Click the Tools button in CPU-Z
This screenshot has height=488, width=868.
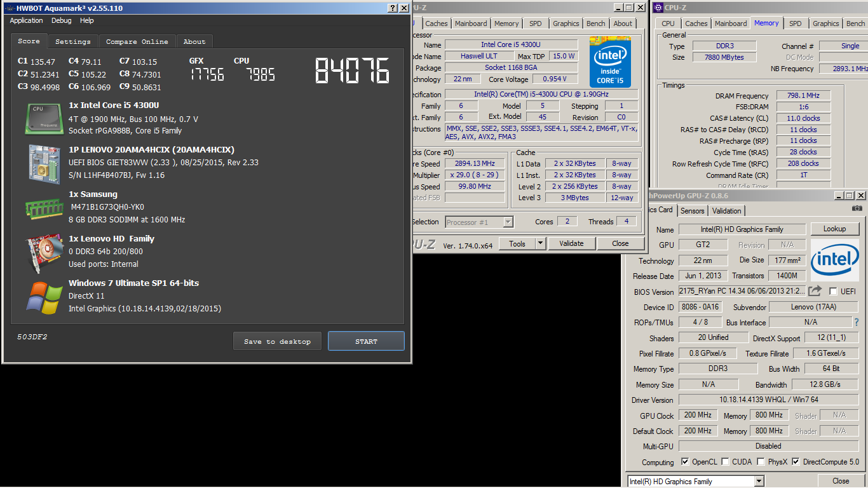click(x=517, y=243)
